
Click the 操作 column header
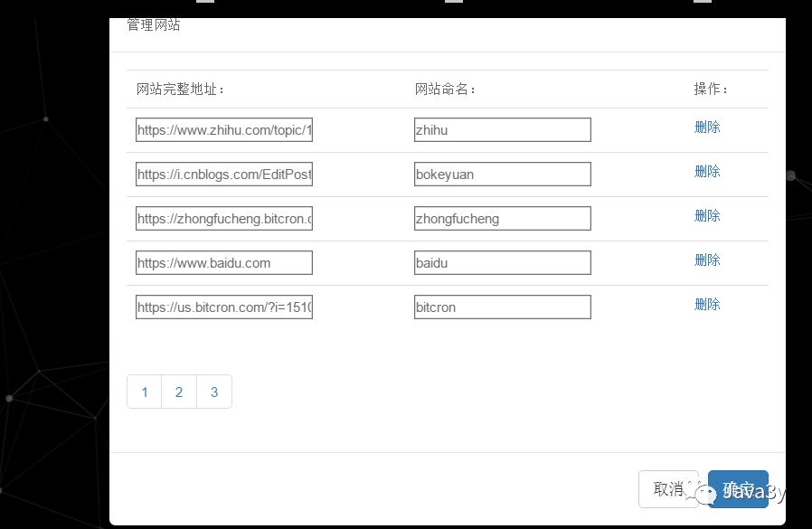pyautogui.click(x=711, y=90)
